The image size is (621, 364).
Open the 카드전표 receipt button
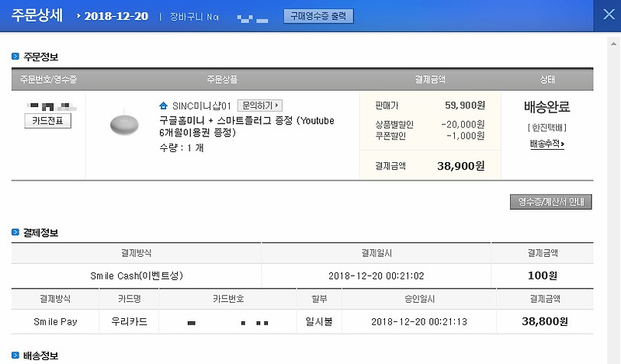[48, 121]
